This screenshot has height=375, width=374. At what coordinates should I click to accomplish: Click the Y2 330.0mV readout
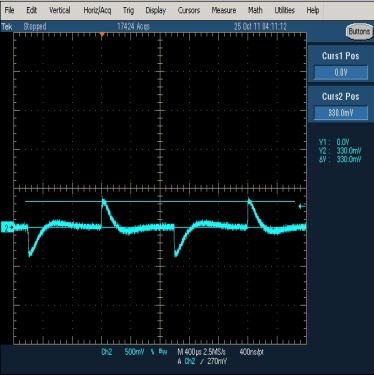tap(340, 151)
